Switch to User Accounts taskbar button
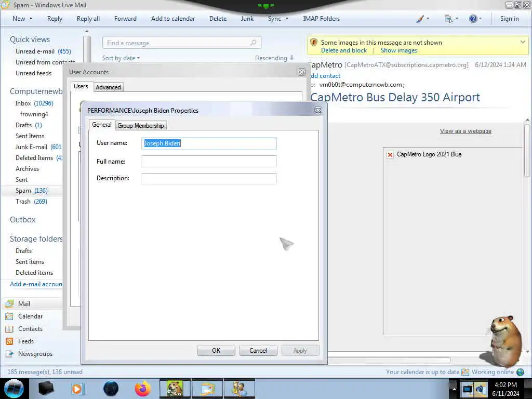The width and height of the screenshot is (532, 399). 240,389
